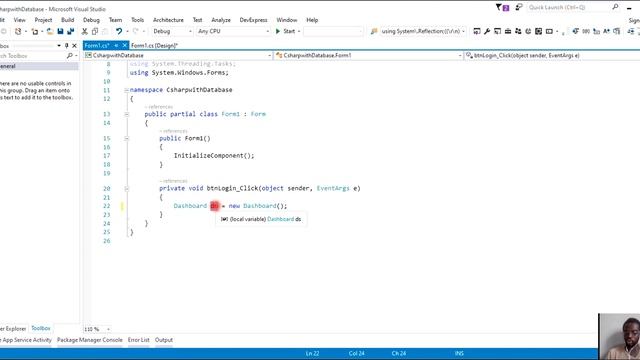The image size is (640, 360).
Task: Click the power-symbol toolbar icon
Action: [x=528, y=31]
